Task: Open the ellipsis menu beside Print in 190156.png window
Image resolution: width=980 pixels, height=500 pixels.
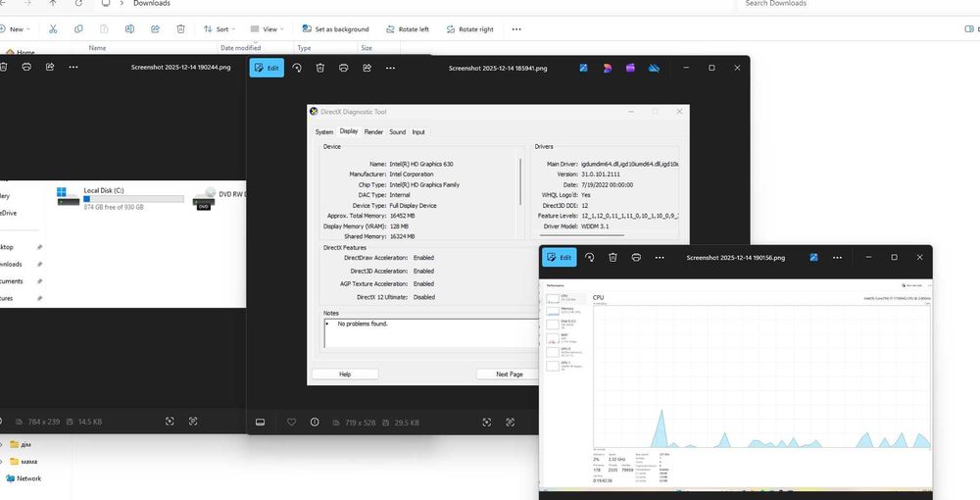Action: [x=660, y=257]
